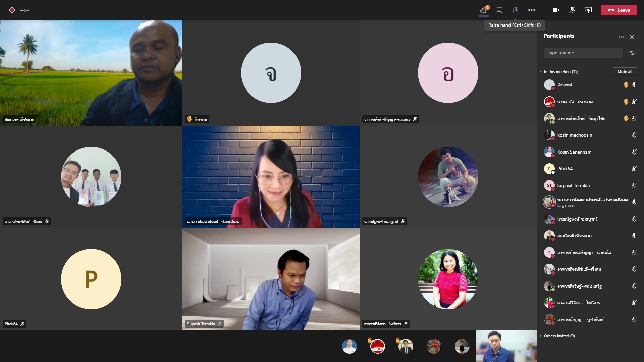Select the Supasit Termkla video tile
The width and height of the screenshot is (644, 362).
click(271, 279)
